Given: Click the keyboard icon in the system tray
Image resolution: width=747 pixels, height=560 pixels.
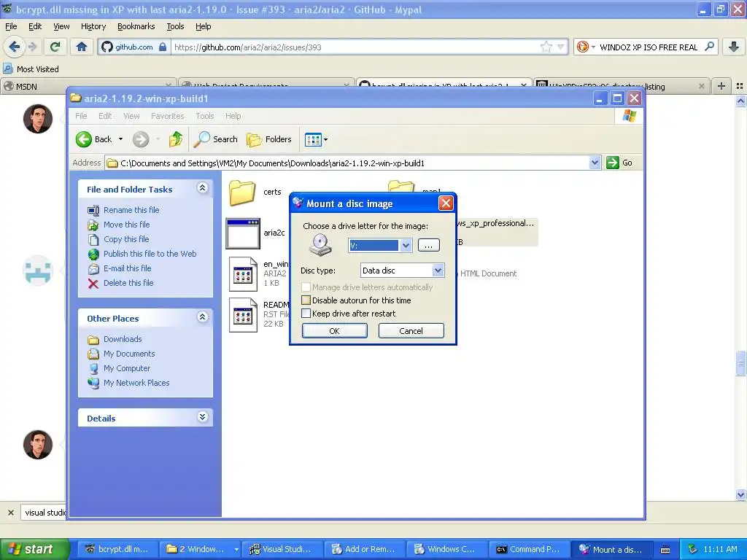Looking at the screenshot, I should pos(665,550).
